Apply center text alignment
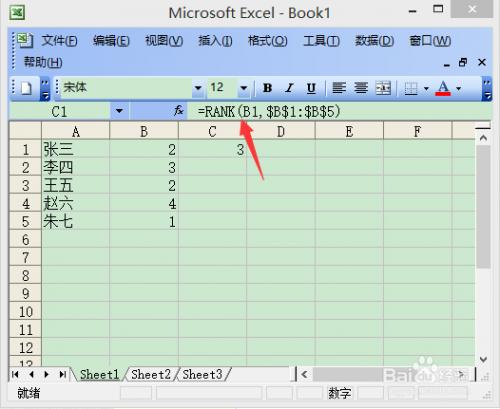 [361, 88]
